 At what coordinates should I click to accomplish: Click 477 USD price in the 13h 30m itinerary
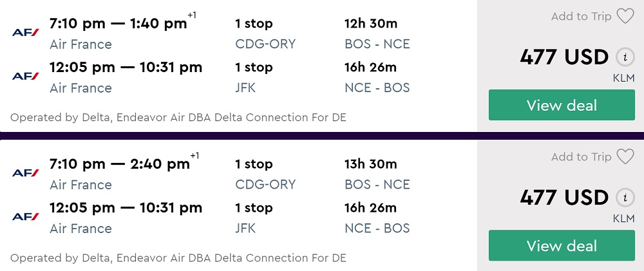click(x=563, y=198)
